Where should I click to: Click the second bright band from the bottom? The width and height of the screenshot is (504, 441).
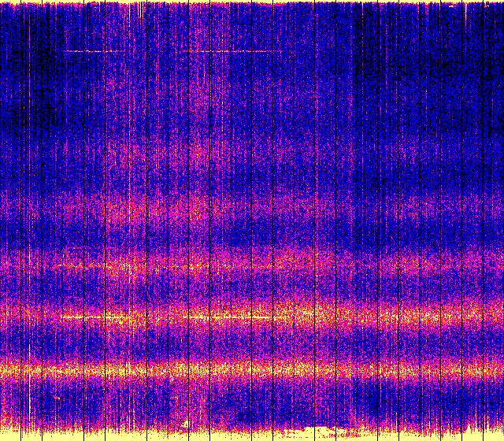(252, 315)
